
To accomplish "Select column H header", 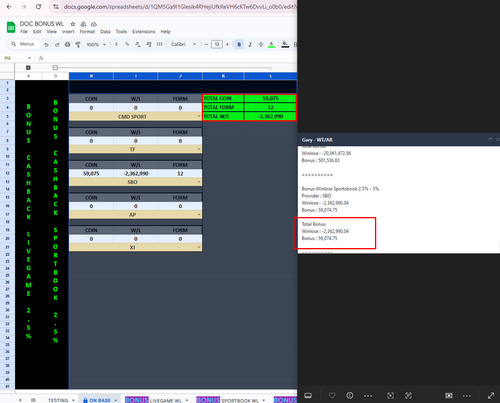I will (x=91, y=76).
